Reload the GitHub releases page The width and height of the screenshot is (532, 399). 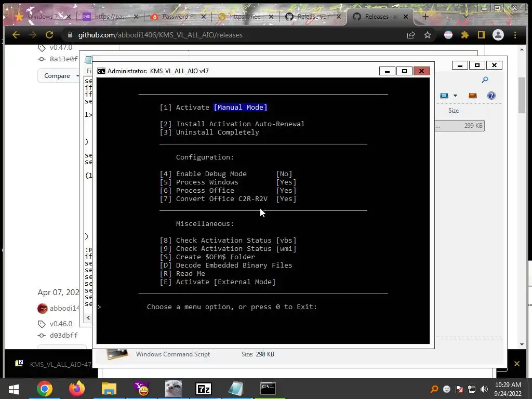coord(49,35)
